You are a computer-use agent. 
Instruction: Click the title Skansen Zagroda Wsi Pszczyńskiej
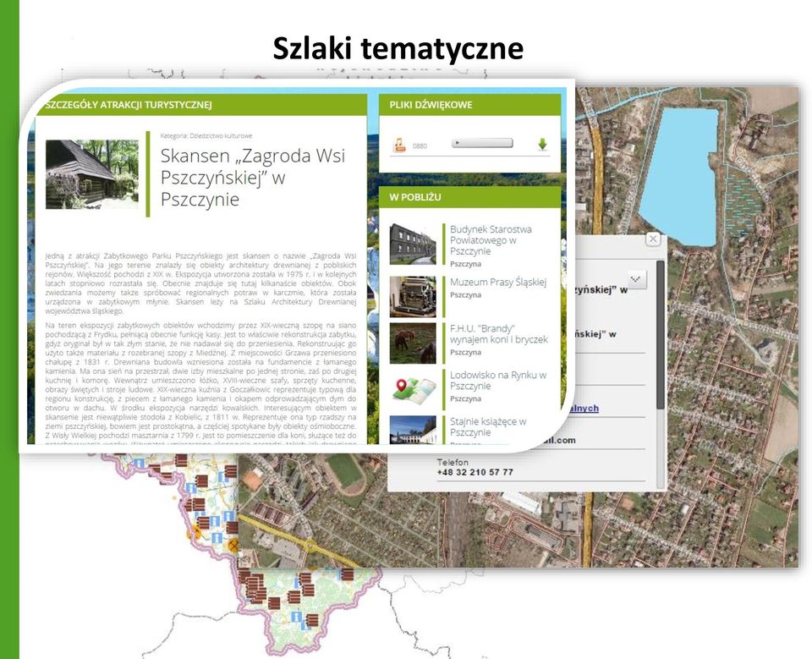coord(253,177)
